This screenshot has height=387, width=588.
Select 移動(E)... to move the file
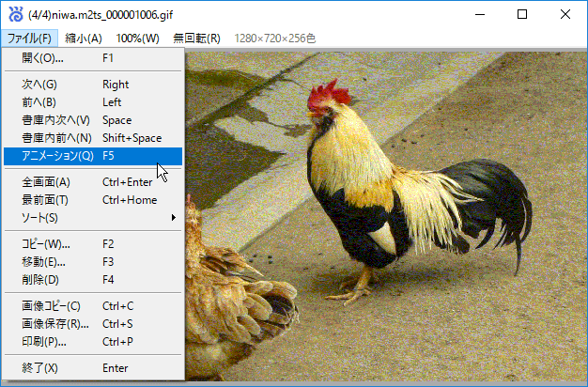[x=43, y=262]
